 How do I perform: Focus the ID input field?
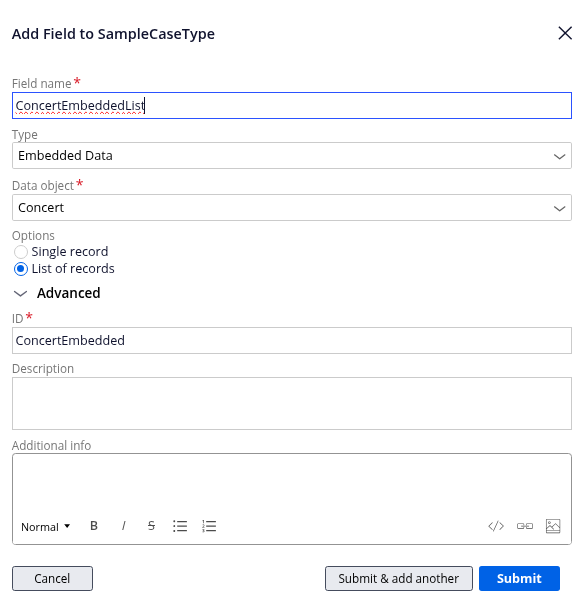292,340
